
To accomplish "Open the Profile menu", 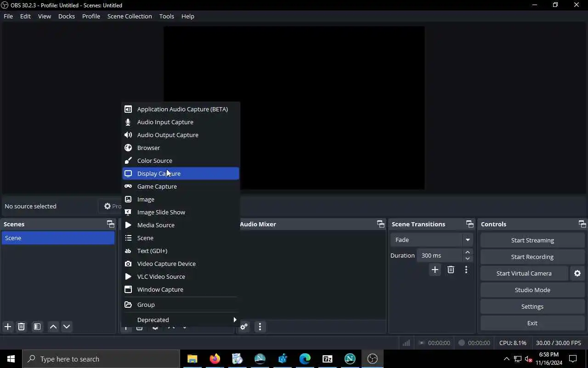I will coord(91,16).
